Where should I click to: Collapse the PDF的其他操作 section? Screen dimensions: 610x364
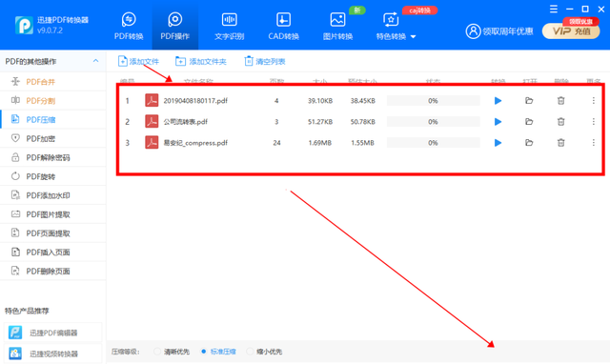95,61
